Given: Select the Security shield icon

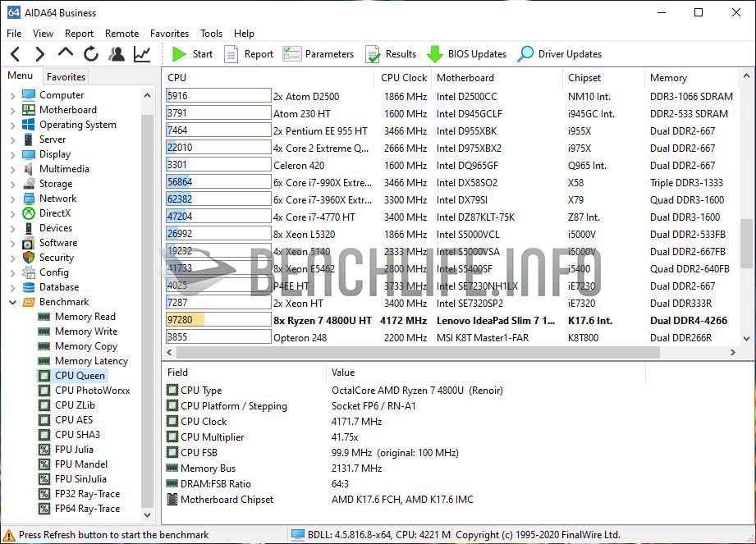Looking at the screenshot, I should 29,258.
